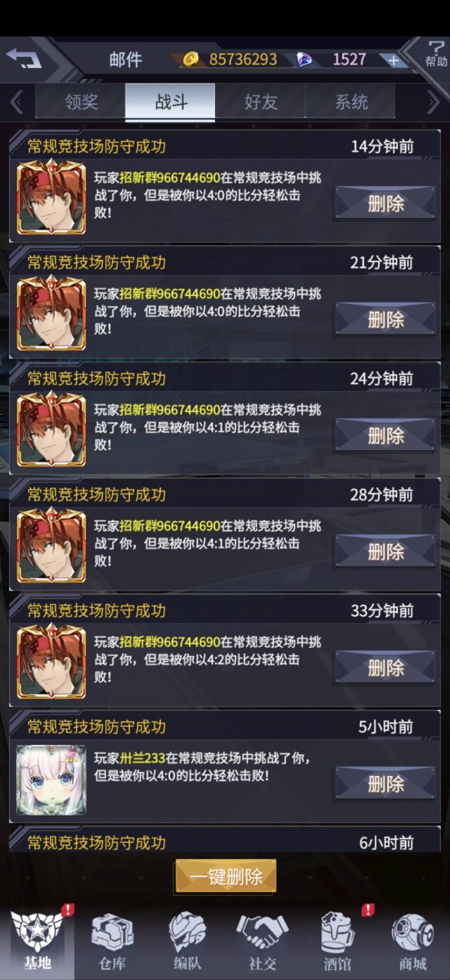
Task: Switch to the 系统 tab
Action: coord(351,102)
